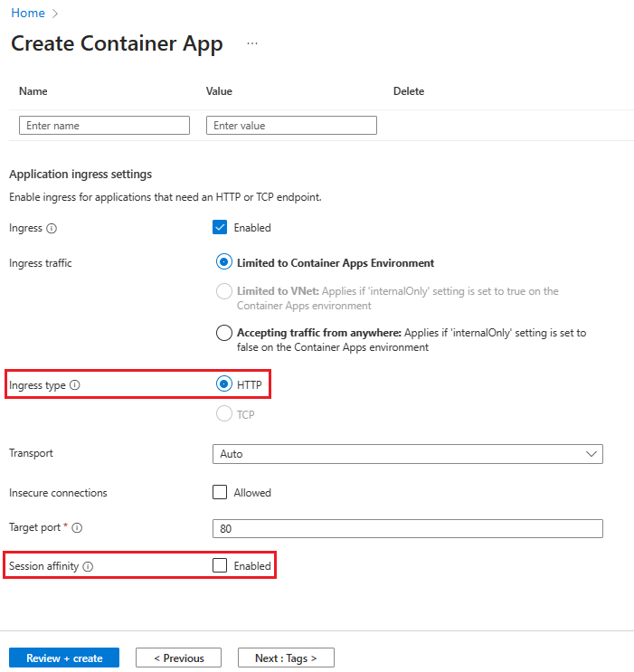Click the Ingress info icon

coord(52,228)
